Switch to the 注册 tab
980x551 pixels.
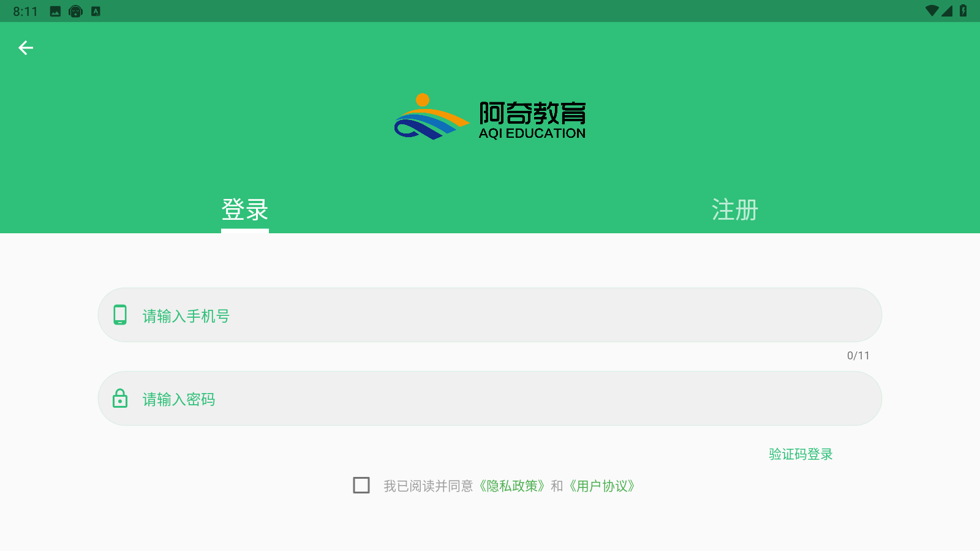click(735, 210)
